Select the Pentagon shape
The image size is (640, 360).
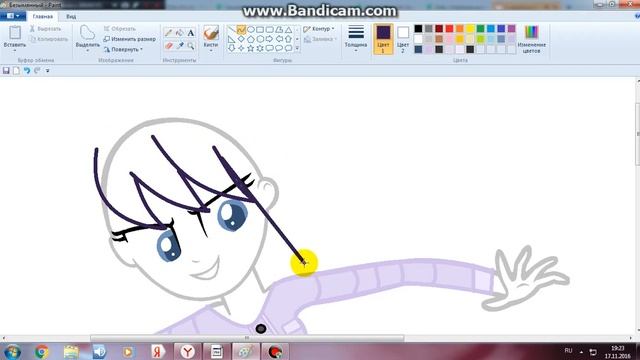[x=251, y=39]
